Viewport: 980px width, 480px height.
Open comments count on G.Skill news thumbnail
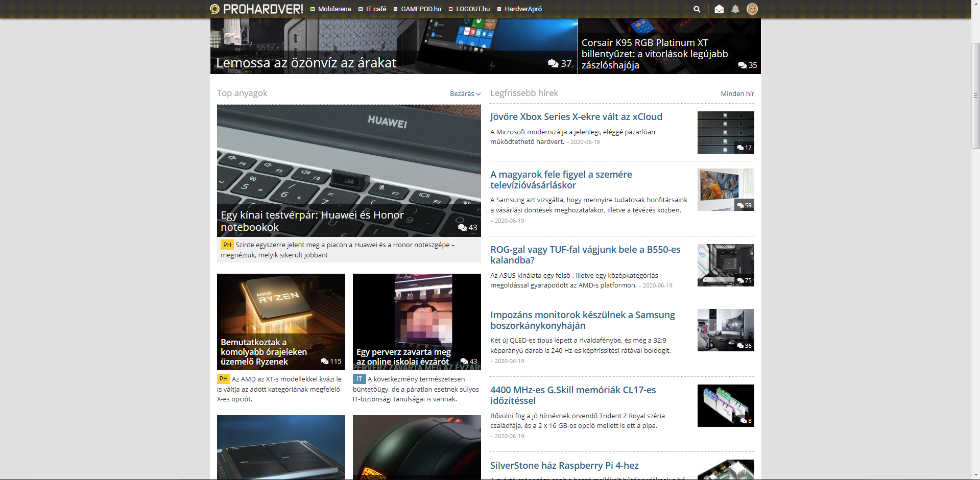point(746,421)
